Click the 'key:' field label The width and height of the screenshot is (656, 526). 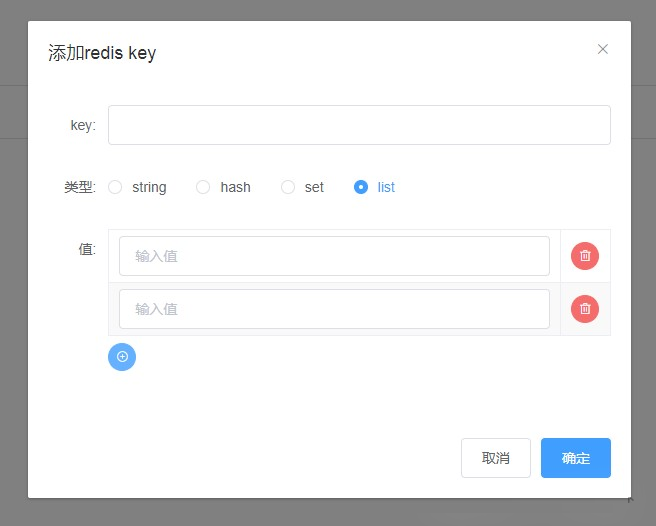pos(83,125)
